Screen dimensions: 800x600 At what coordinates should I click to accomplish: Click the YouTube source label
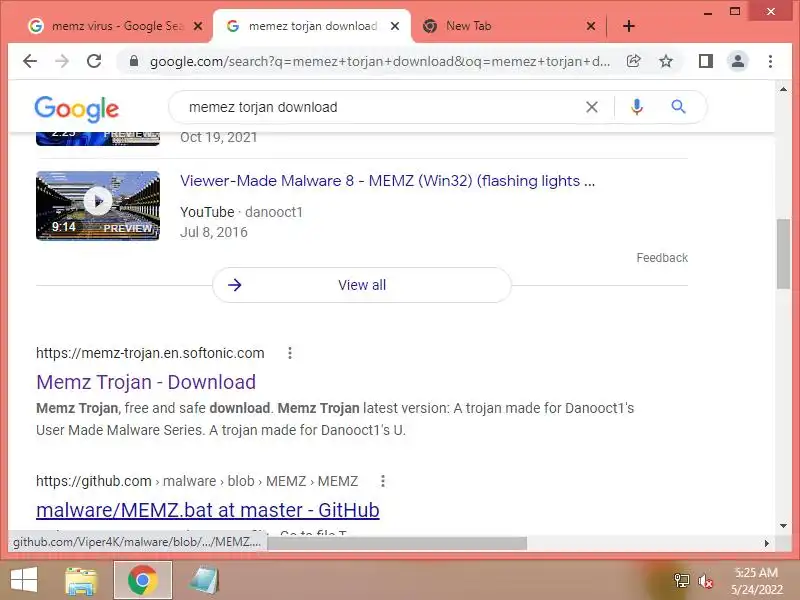tap(207, 212)
